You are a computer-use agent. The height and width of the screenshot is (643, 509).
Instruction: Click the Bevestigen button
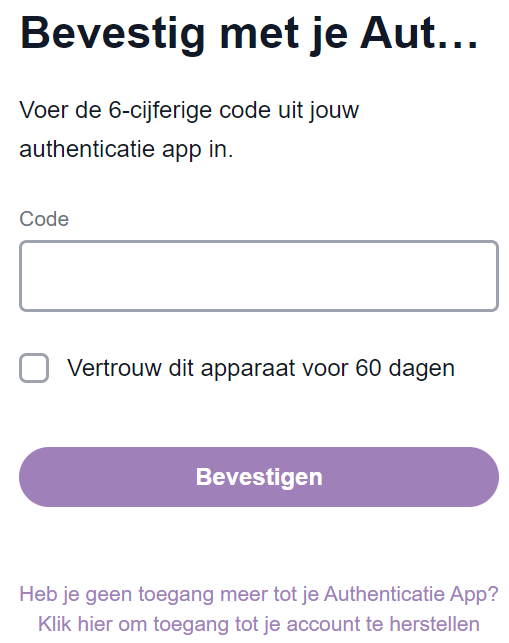(x=259, y=477)
